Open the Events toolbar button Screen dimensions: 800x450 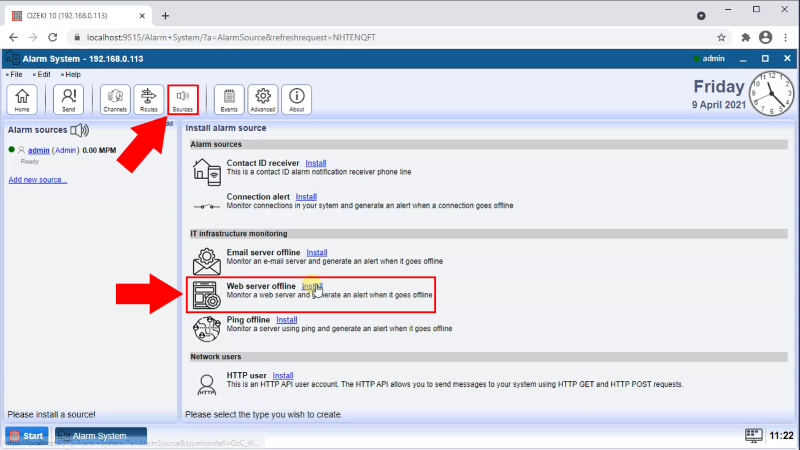click(229, 99)
